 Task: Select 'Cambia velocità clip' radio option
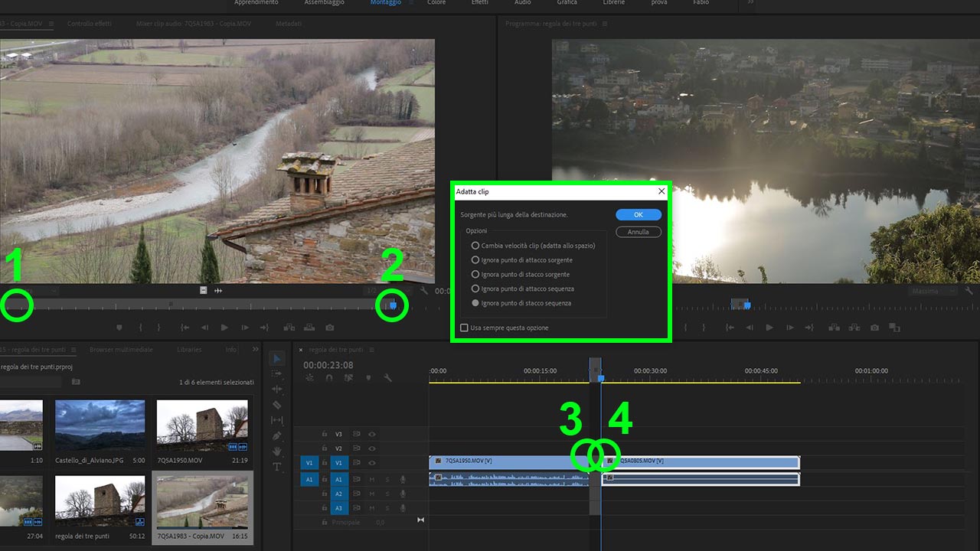[475, 246]
